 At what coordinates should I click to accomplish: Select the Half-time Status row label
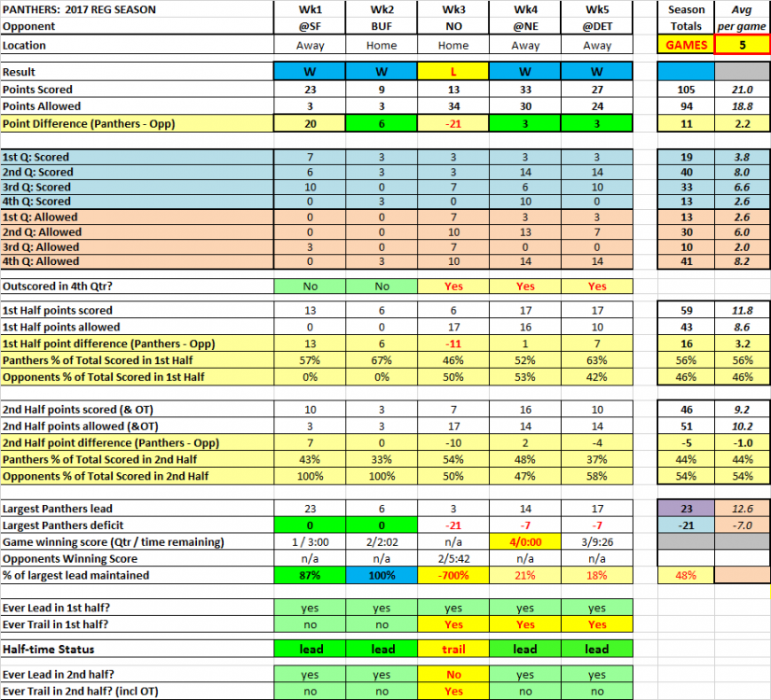tap(47, 649)
